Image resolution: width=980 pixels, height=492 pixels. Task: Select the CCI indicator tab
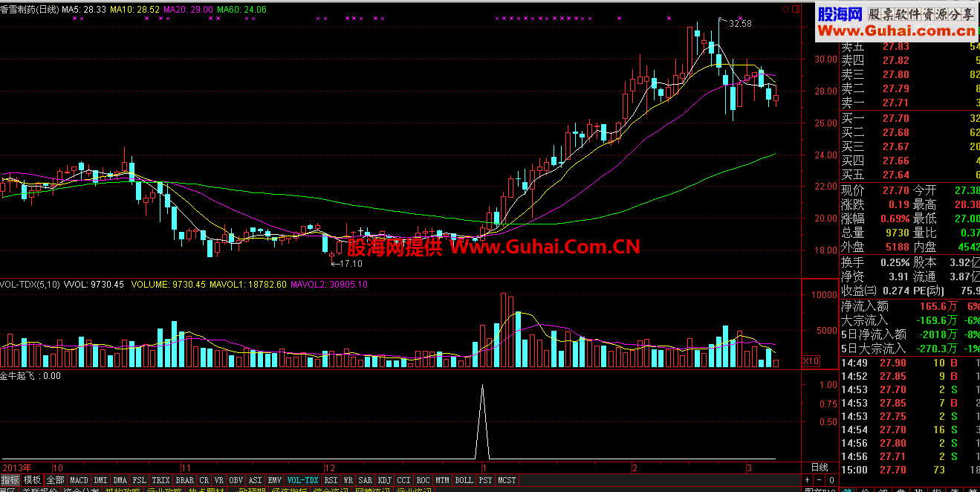point(403,480)
